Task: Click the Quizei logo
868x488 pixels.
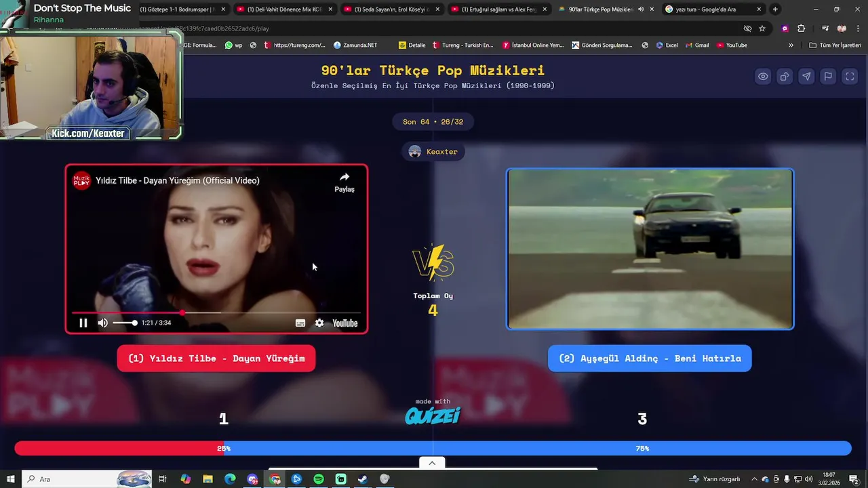Action: 433,415
